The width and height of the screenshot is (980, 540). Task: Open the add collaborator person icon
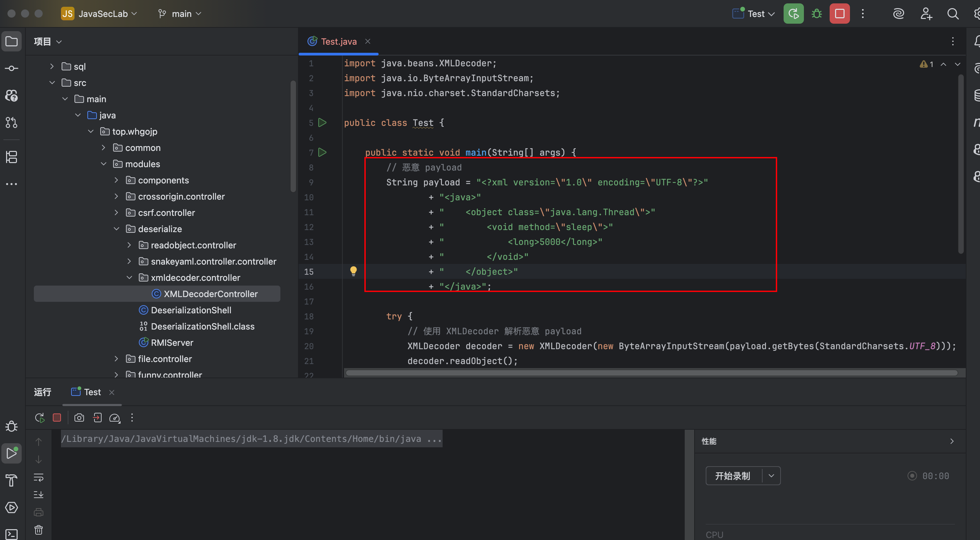[x=926, y=14]
